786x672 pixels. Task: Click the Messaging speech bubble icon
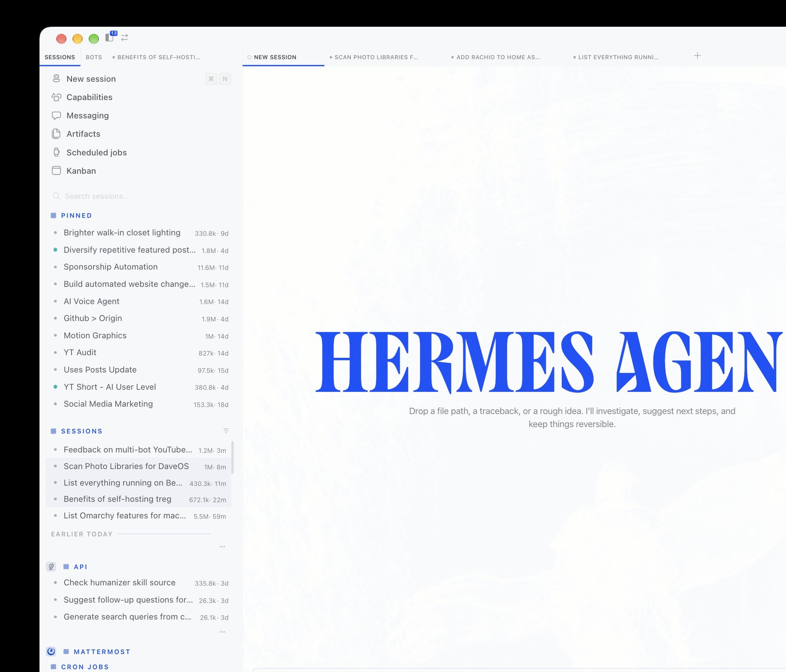[56, 115]
